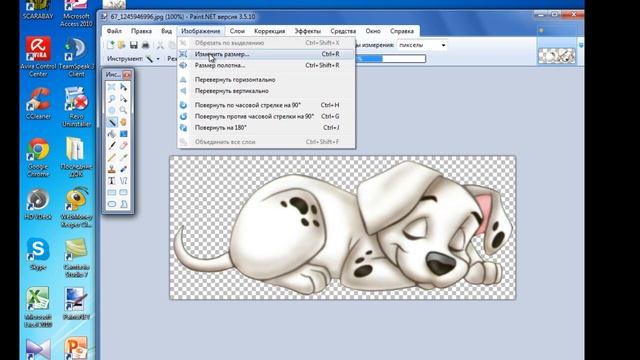The image size is (640, 360).
Task: Open the пикселы units dropdown
Action: pyautogui.click(x=422, y=45)
